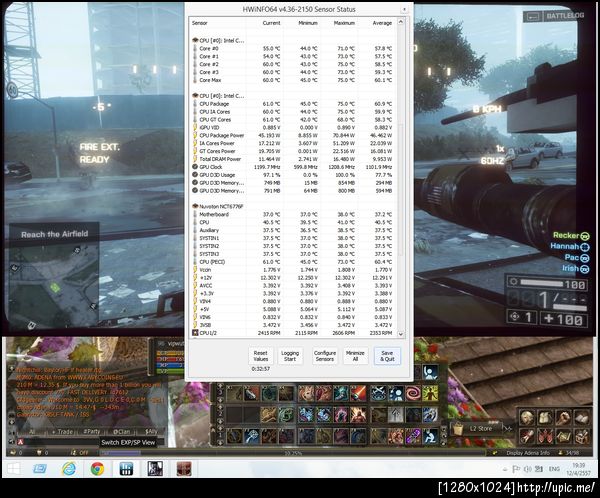The width and height of the screenshot is (600, 498).
Task: Open the taskbar icon left of Battlefield
Action: (x=155, y=469)
